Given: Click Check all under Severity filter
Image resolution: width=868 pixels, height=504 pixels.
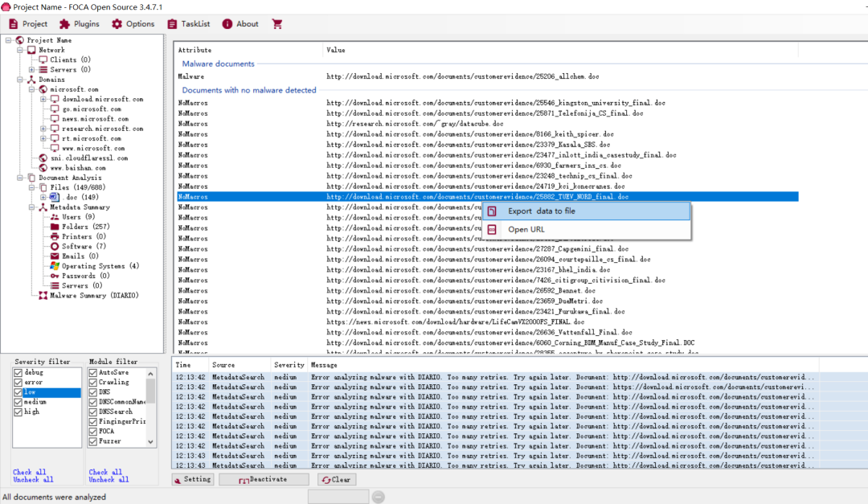Looking at the screenshot, I should tap(30, 473).
